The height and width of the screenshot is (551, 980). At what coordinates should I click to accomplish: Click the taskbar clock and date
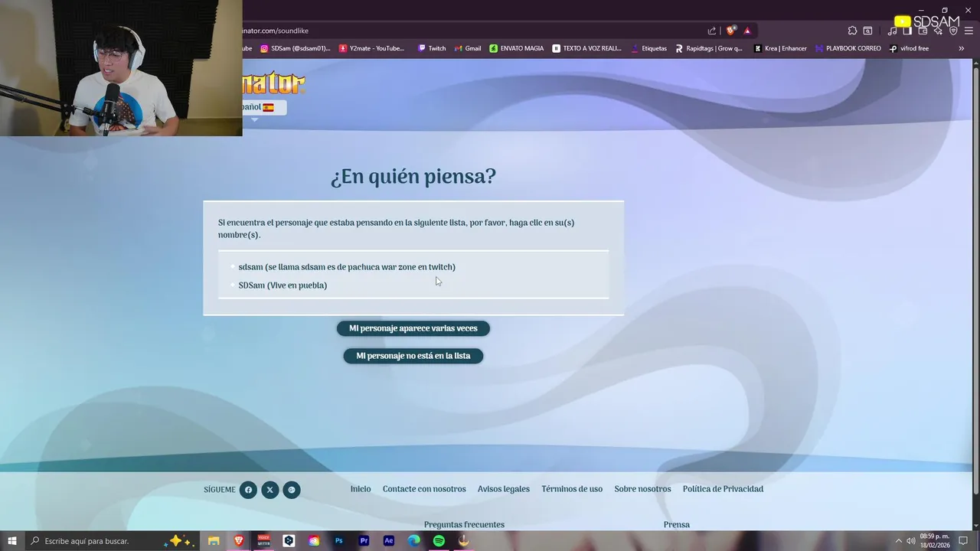935,541
